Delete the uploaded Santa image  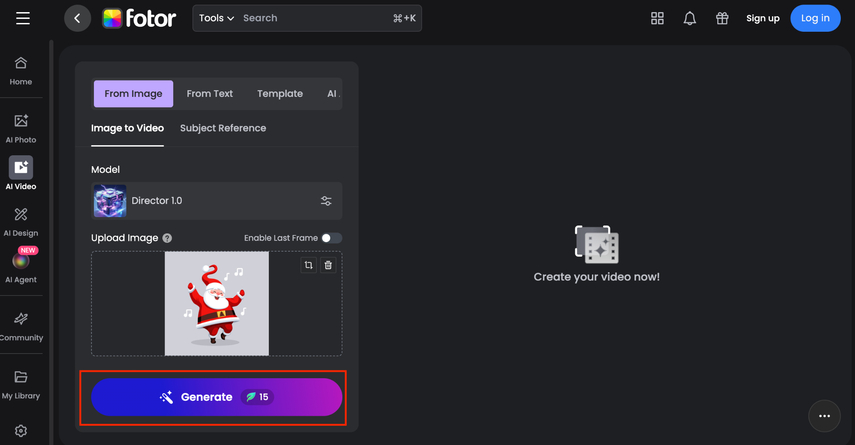point(328,265)
